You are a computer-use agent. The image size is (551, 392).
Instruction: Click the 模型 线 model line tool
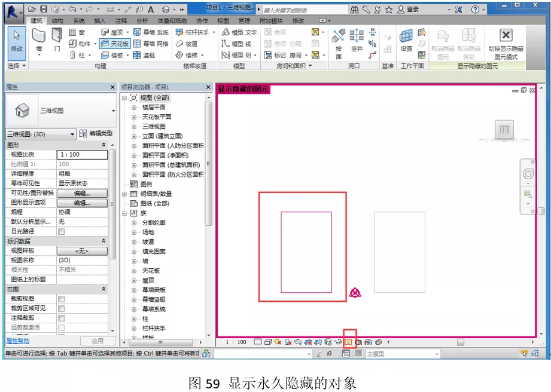coord(236,44)
